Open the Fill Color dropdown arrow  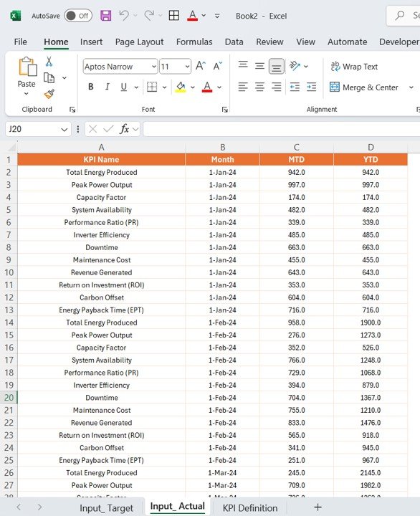[x=193, y=87]
